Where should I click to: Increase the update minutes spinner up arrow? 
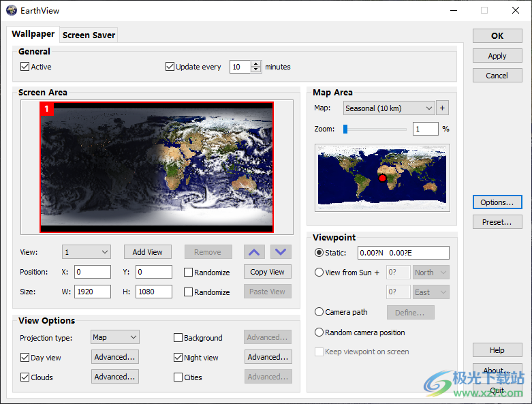pos(256,64)
